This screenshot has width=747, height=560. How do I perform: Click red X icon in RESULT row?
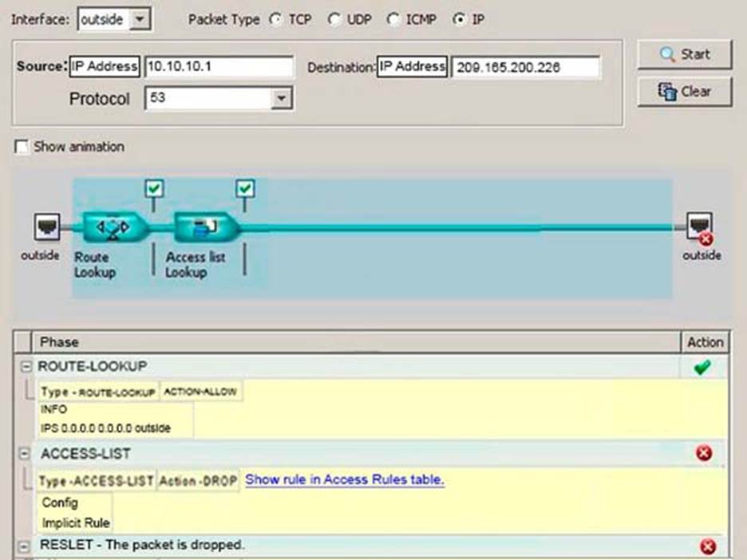pos(707,546)
